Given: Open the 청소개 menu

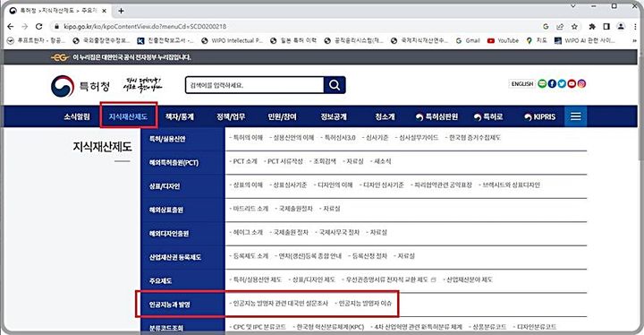Looking at the screenshot, I should (385, 116).
